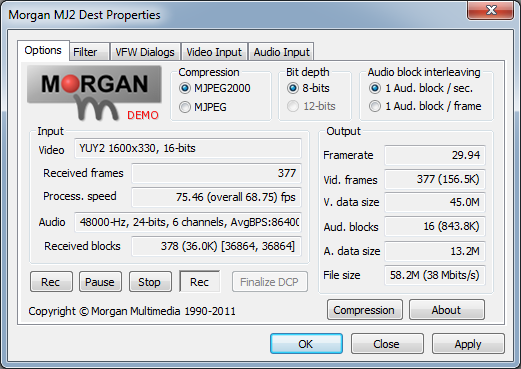Apply the current settings
Viewport: 521px width, 369px height.
tap(468, 344)
